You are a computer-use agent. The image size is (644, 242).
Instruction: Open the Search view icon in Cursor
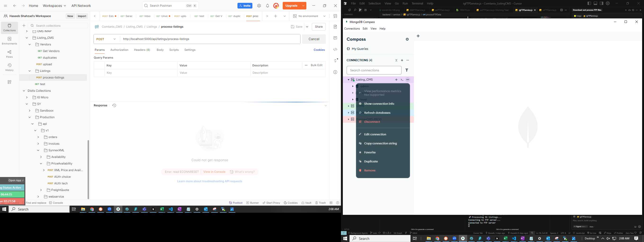click(355, 10)
